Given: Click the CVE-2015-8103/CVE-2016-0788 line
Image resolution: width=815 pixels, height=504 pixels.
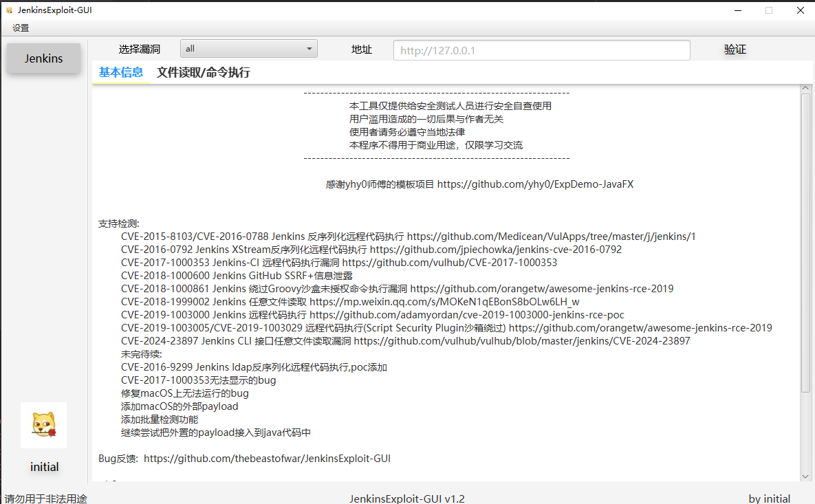Looking at the screenshot, I should [x=408, y=237].
